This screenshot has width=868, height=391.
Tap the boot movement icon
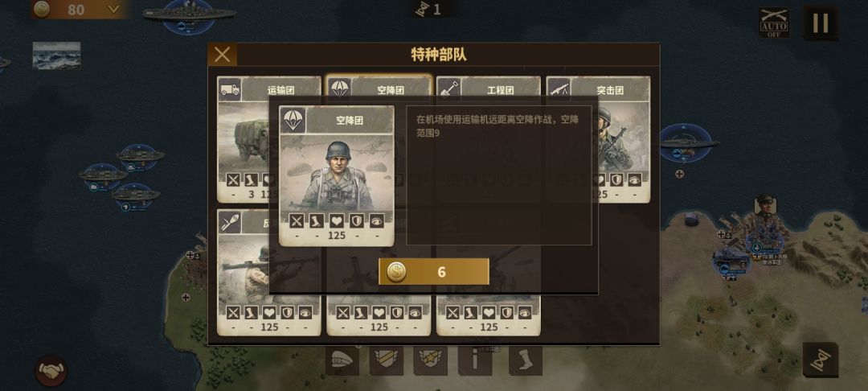[x=525, y=361]
